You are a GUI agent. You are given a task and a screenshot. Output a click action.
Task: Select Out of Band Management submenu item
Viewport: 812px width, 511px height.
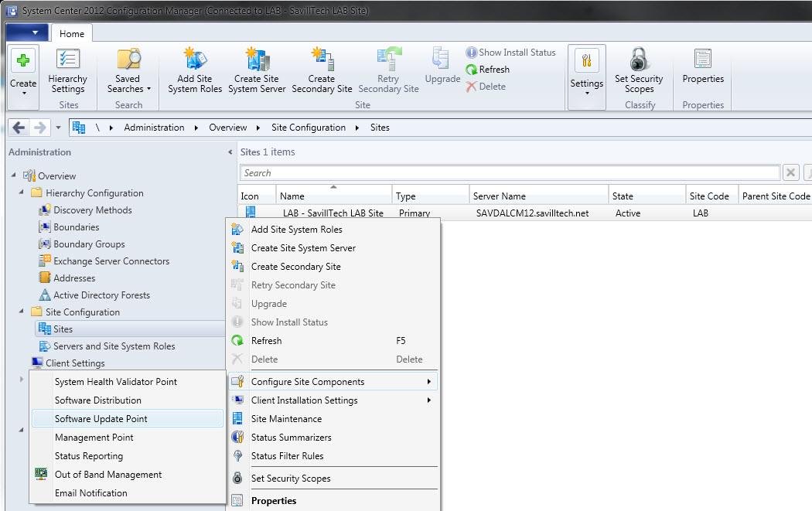point(128,475)
